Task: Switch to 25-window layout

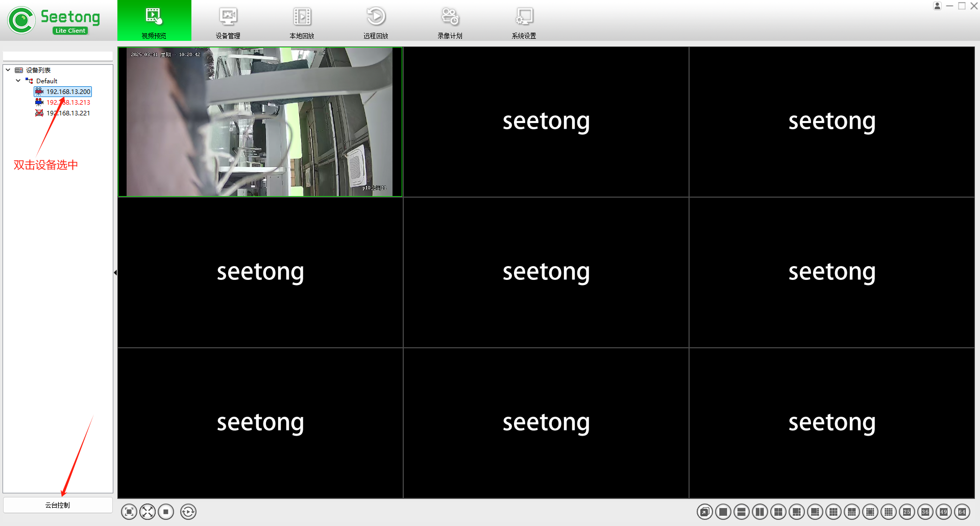Action: [907, 512]
